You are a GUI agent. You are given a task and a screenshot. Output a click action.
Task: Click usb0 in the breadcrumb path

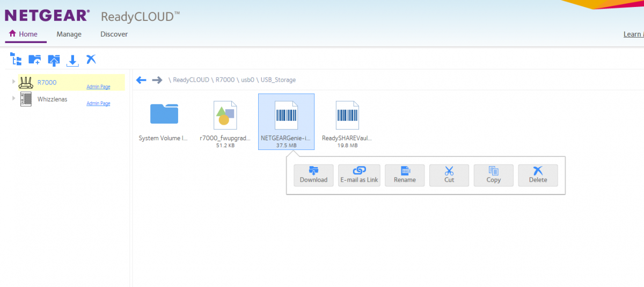click(x=247, y=80)
